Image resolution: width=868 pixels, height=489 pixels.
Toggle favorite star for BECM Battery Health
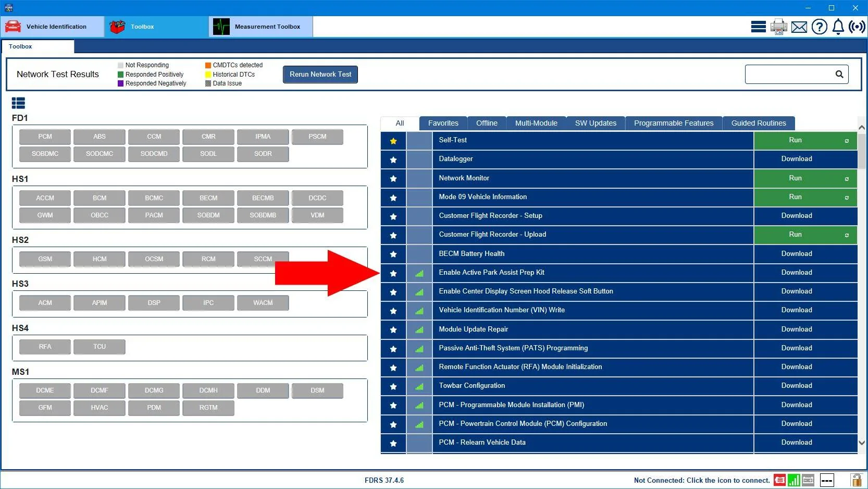tap(393, 254)
